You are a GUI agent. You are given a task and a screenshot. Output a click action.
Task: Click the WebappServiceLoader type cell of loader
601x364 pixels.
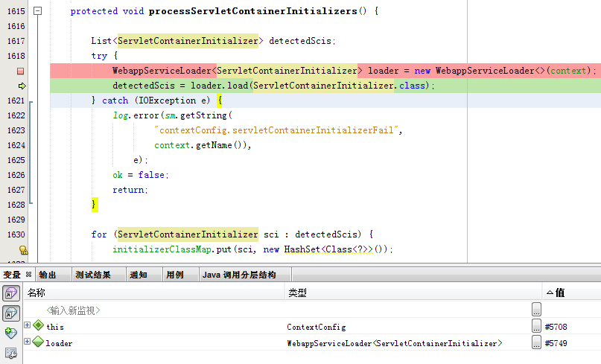(395, 343)
